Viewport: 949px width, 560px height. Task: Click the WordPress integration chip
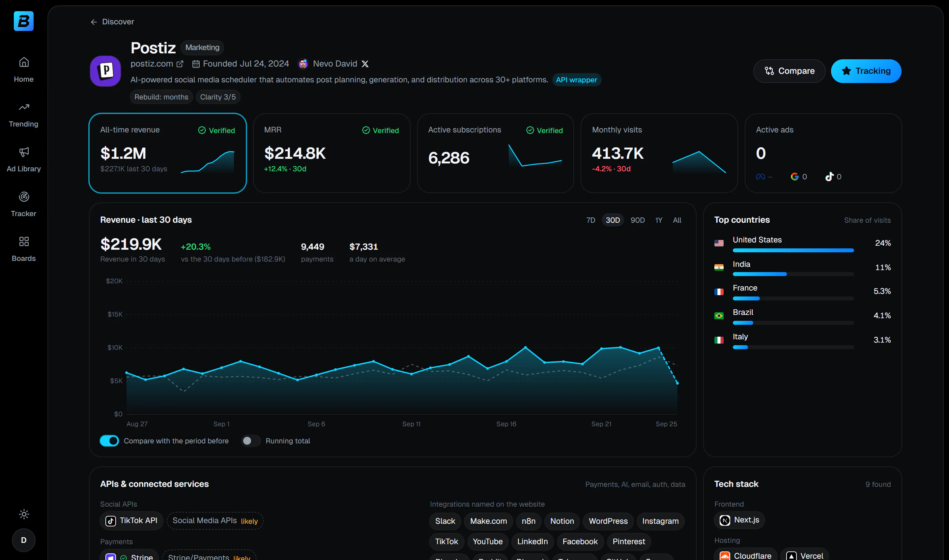pyautogui.click(x=608, y=521)
